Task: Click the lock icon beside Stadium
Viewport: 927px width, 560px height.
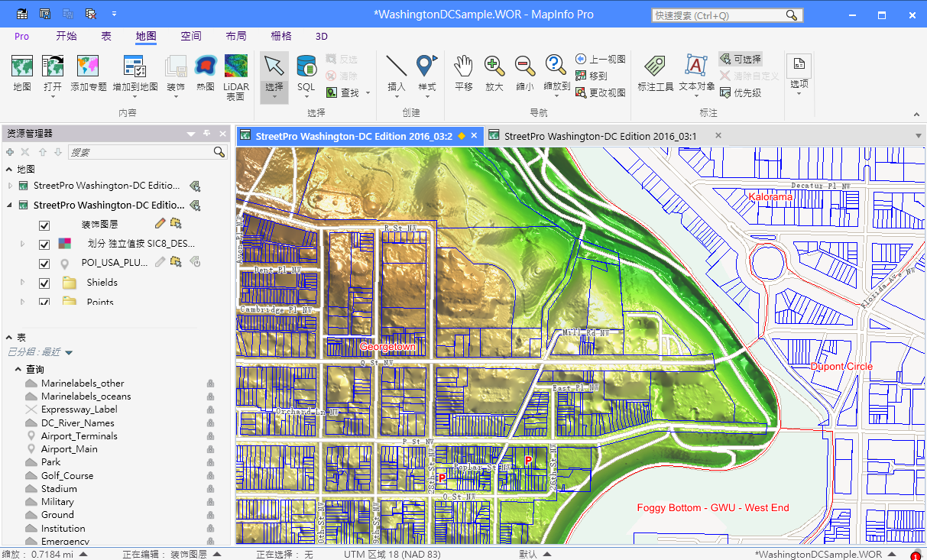Action: pos(210,489)
